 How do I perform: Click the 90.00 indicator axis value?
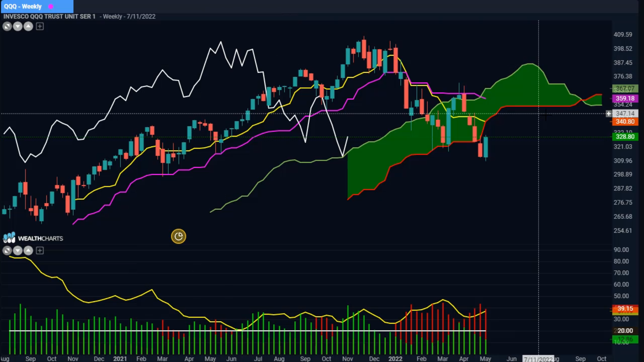(621, 250)
